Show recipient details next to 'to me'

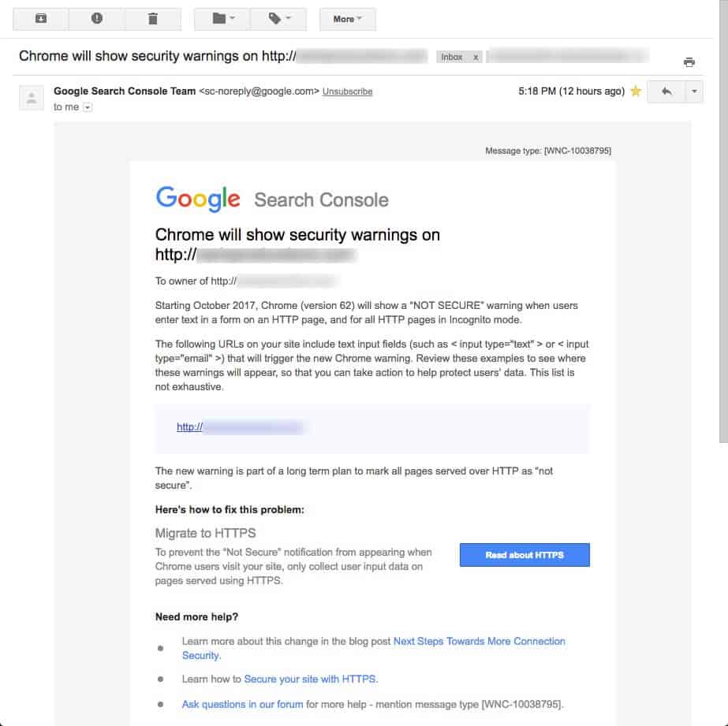[88, 107]
